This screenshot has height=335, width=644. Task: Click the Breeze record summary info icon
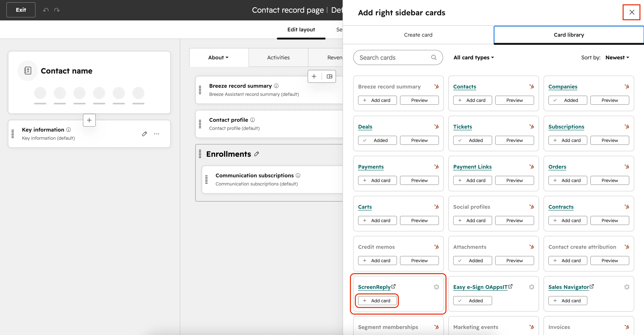click(276, 86)
